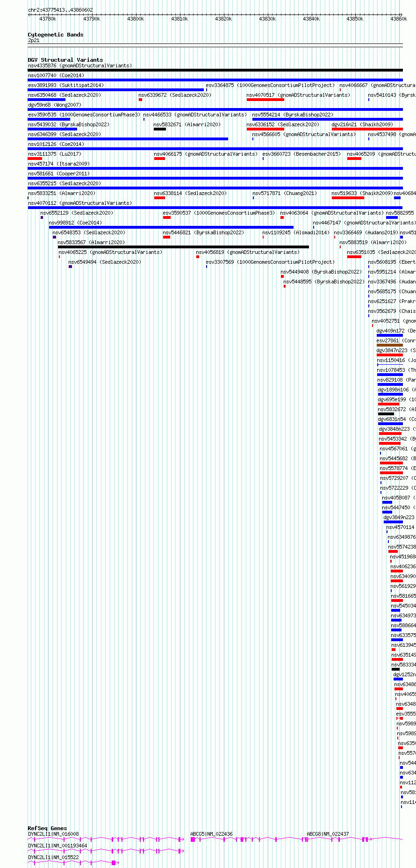Viewport: 416px width, 868px height.
Task: Select the red bar under nsv4070517
Action: pyautogui.click(x=265, y=100)
